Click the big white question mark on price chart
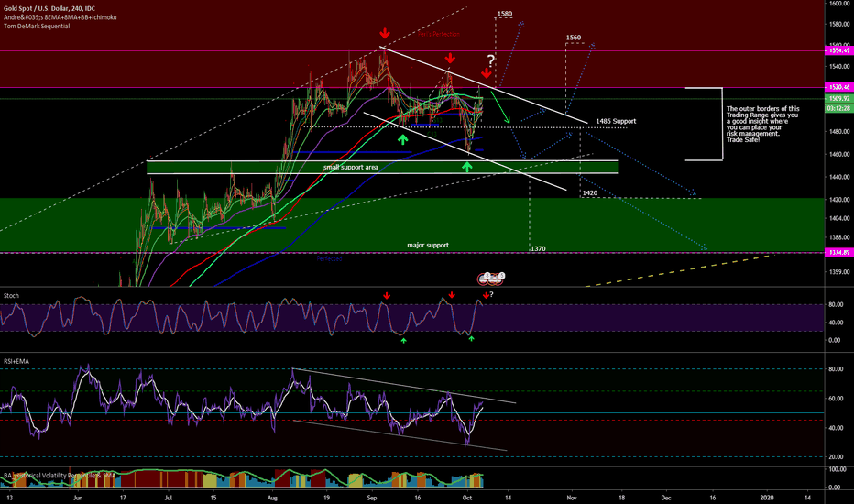 [491, 60]
